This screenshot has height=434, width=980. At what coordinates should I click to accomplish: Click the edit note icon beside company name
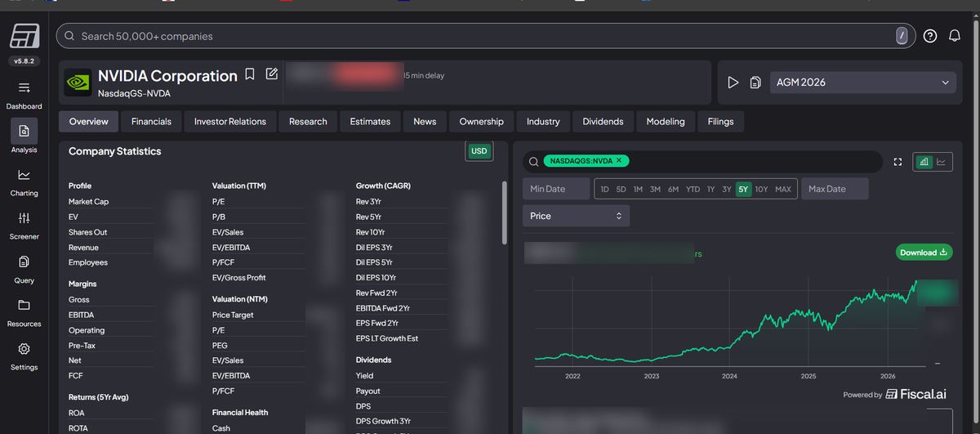pyautogui.click(x=272, y=74)
